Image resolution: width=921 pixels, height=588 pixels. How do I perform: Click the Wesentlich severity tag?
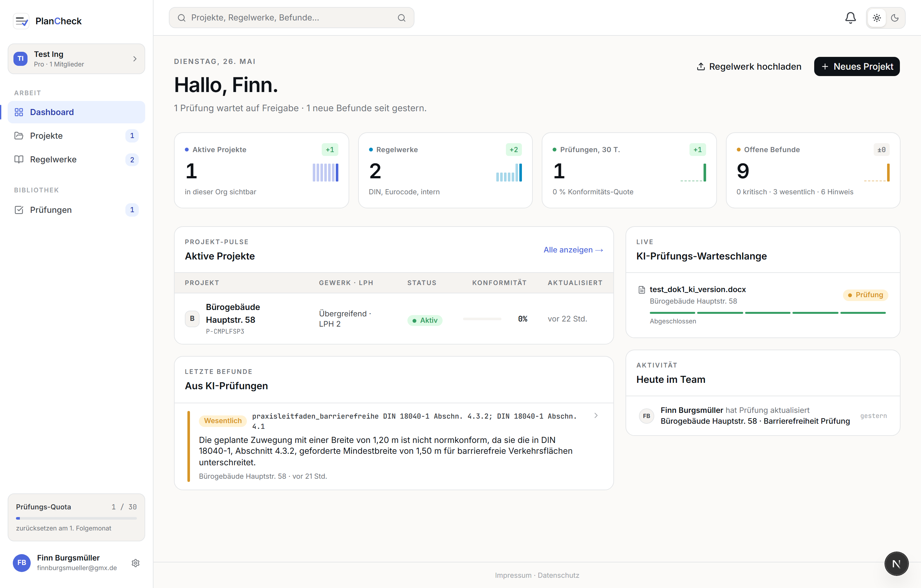click(x=223, y=421)
